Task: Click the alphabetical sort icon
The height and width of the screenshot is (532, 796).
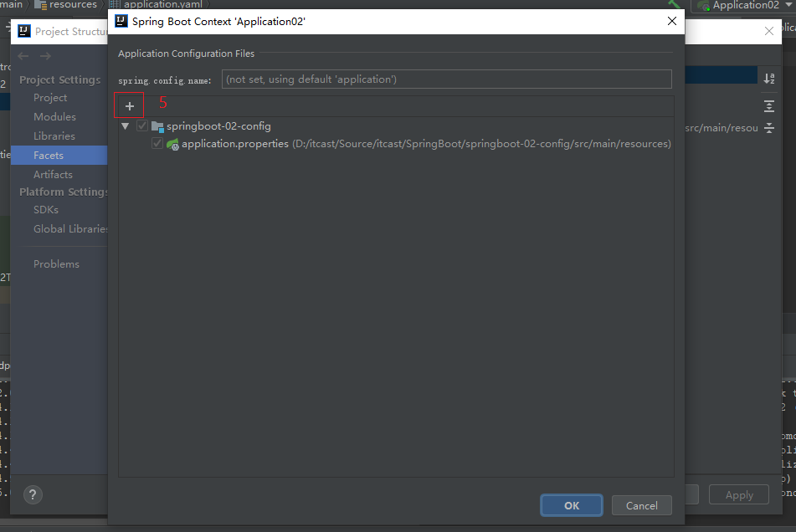Action: coord(768,78)
